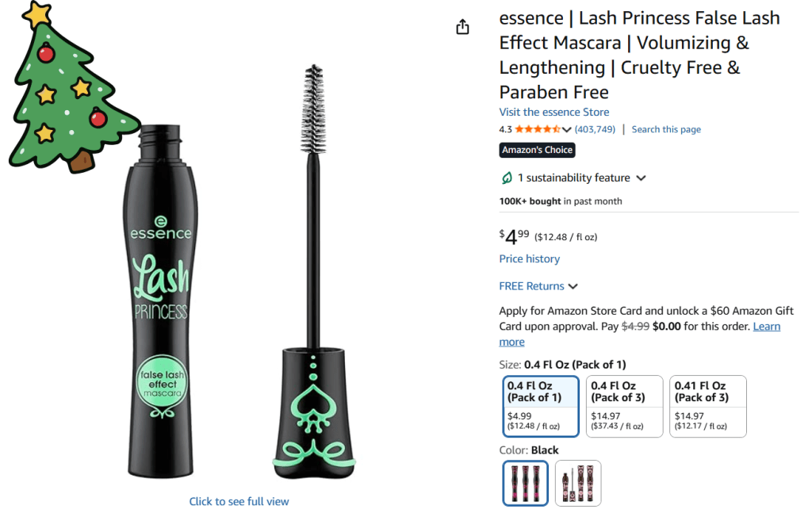Select size 0.4 Fl Oz Pack of 1
812x509 pixels.
[541, 406]
